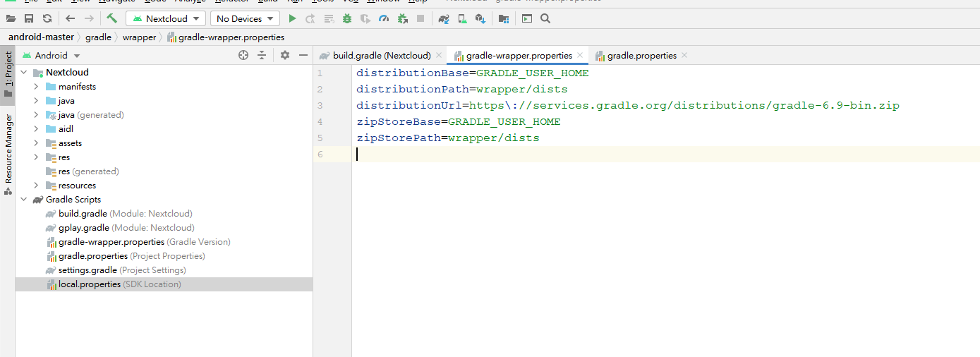This screenshot has width=980, height=357.
Task: Click the Attach Debugger to process icon
Action: coord(402,19)
